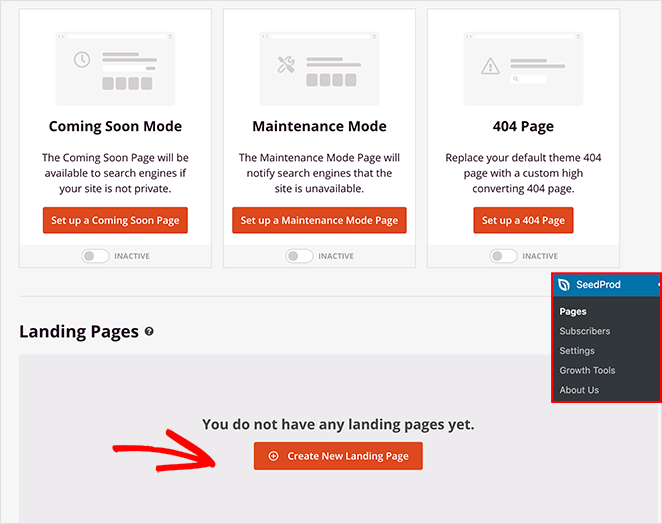The image size is (662, 524).
Task: Click the plus icon on Create New Landing Page
Action: click(x=273, y=456)
